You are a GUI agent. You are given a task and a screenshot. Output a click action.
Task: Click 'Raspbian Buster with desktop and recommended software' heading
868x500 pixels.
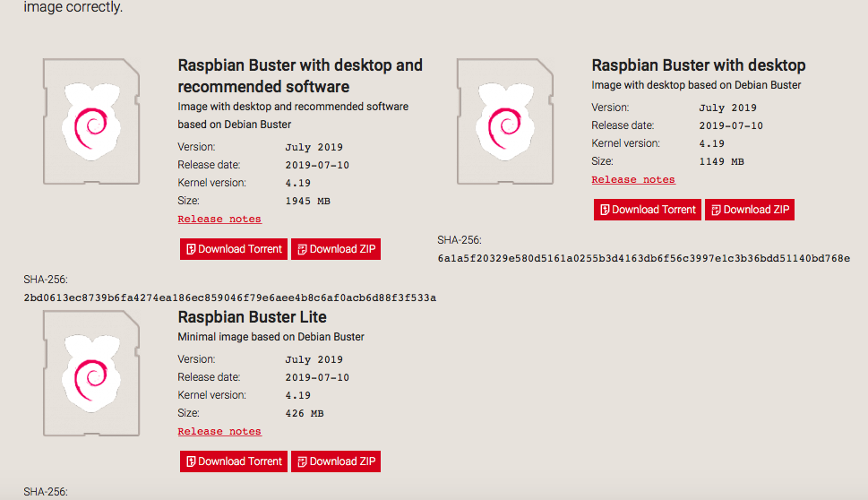coord(299,76)
